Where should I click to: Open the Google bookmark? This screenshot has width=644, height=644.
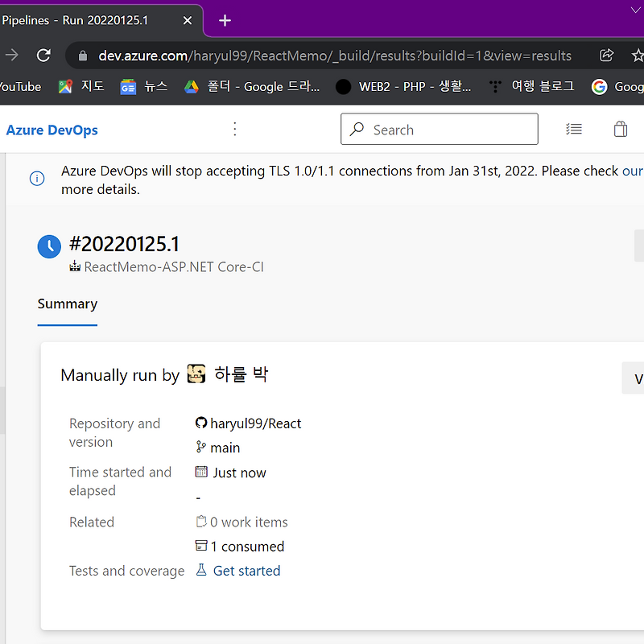point(617,87)
